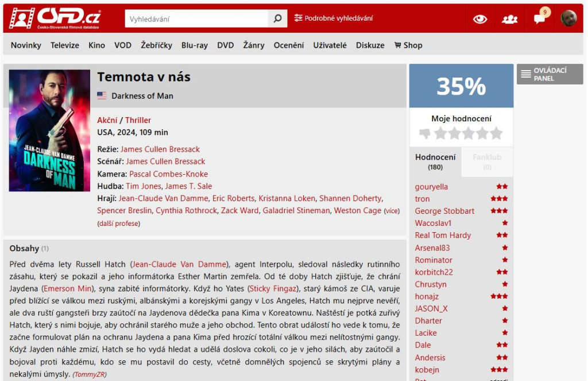The image size is (588, 381).
Task: Open actress Kristanna Loken link
Action: pyautogui.click(x=287, y=198)
